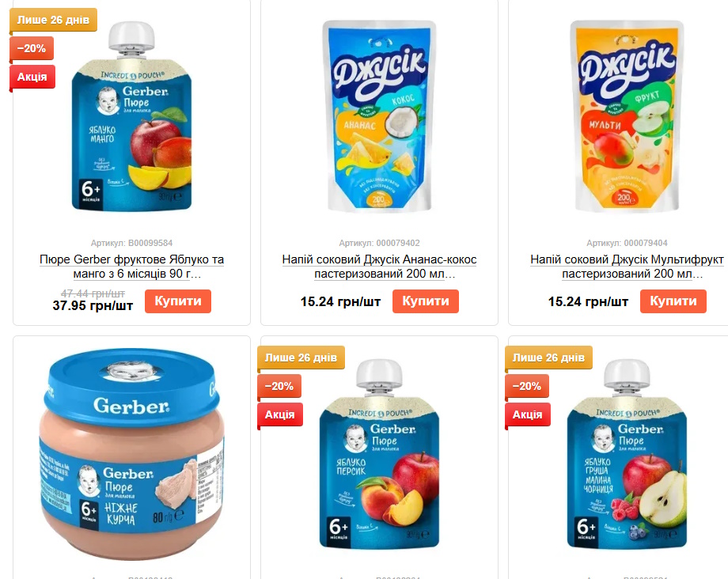The height and width of the screenshot is (579, 728).
Task: Click the −20% badge on the peach puree
Action: coord(279,386)
